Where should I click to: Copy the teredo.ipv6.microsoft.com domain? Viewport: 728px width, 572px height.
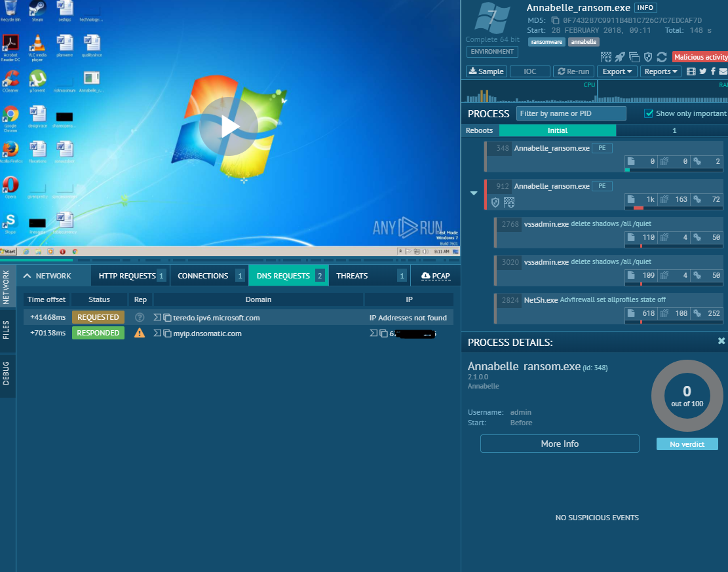[x=167, y=318]
